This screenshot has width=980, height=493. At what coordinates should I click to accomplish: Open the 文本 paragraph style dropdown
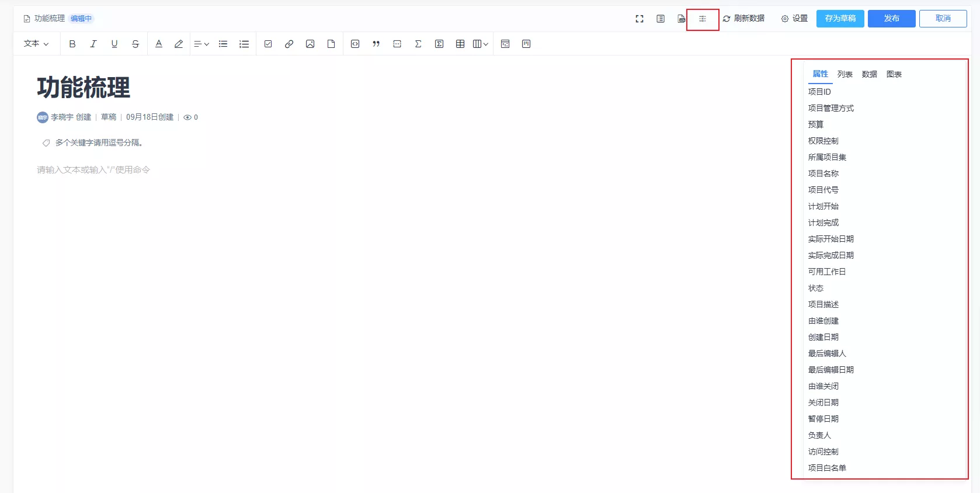coord(36,44)
